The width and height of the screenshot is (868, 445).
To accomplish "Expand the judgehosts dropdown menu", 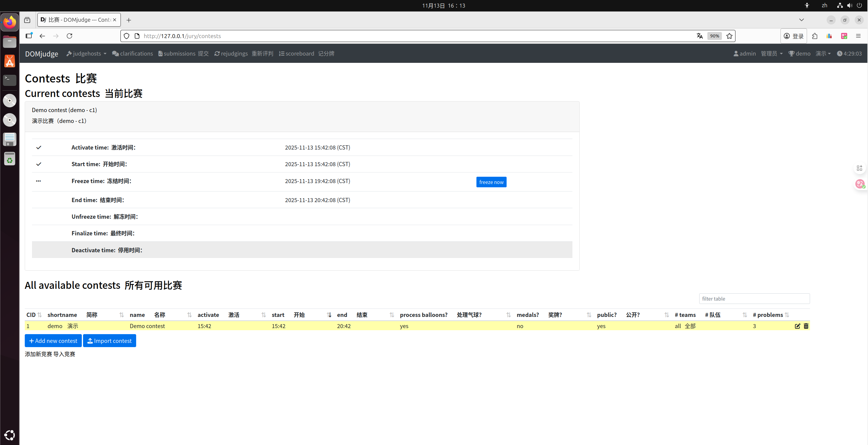I will coord(87,53).
